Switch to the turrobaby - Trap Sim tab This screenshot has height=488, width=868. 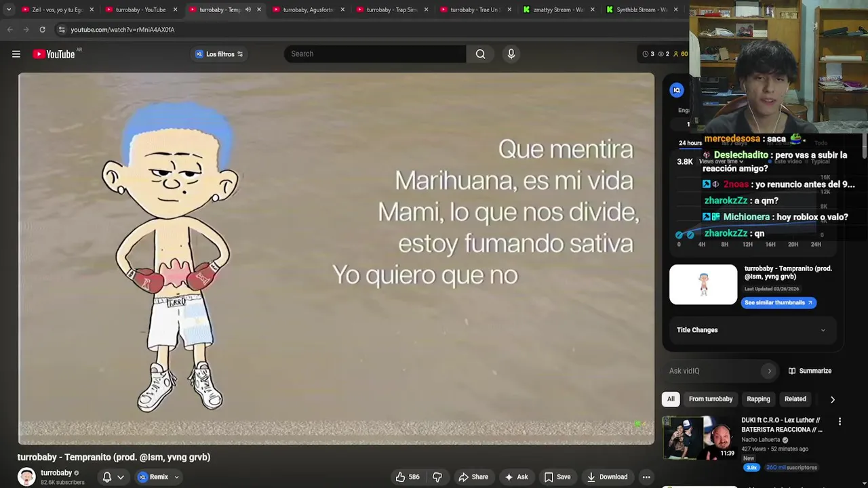[392, 9]
